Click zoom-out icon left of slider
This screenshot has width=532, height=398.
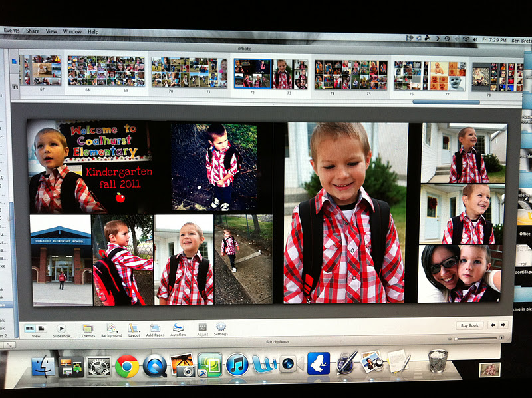coord(450,339)
